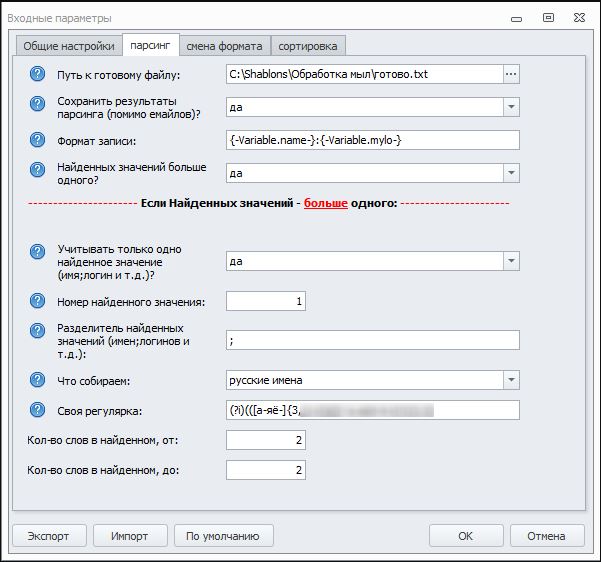Screen dimensions: 601x562
Task: Expand 'Что собираем' dropdown with 'русские имена'
Action: click(511, 380)
